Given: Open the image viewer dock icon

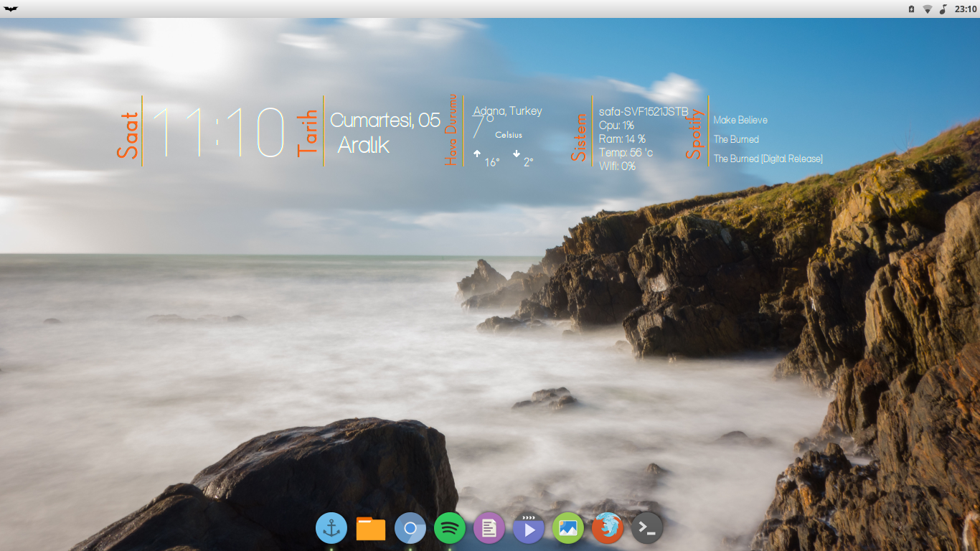Looking at the screenshot, I should tap(568, 529).
